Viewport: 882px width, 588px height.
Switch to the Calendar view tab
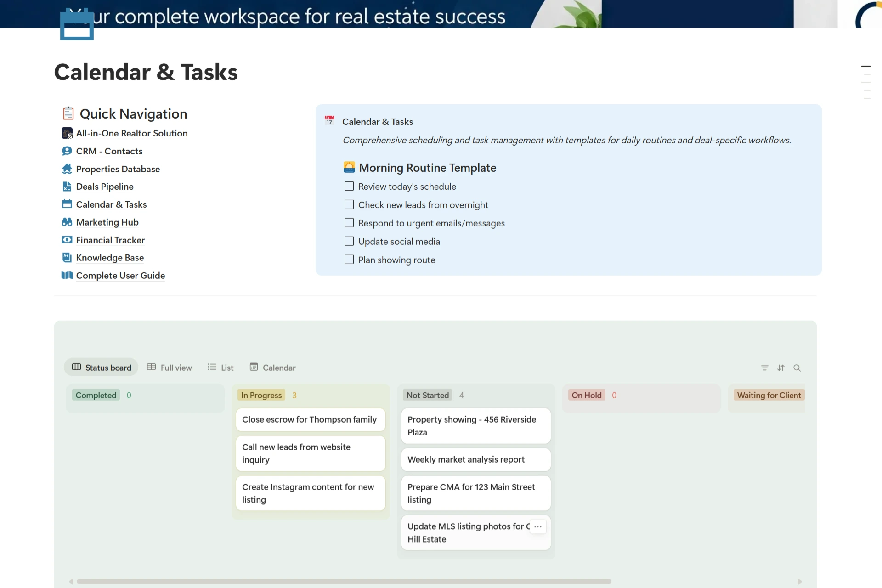(273, 368)
